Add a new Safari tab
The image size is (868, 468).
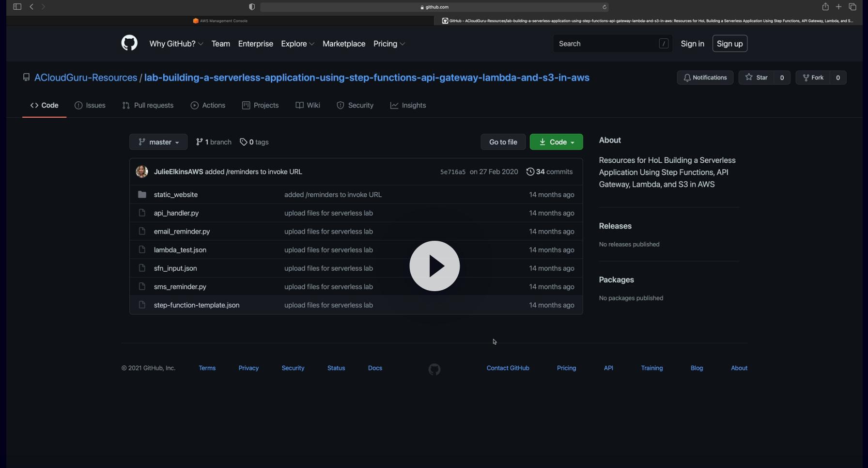pyautogui.click(x=839, y=7)
